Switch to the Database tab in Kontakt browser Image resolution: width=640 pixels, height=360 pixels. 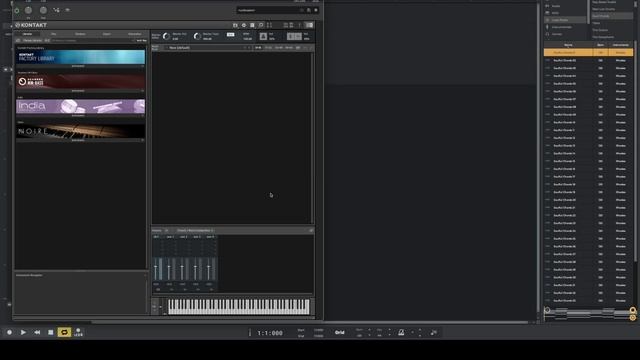click(x=80, y=34)
